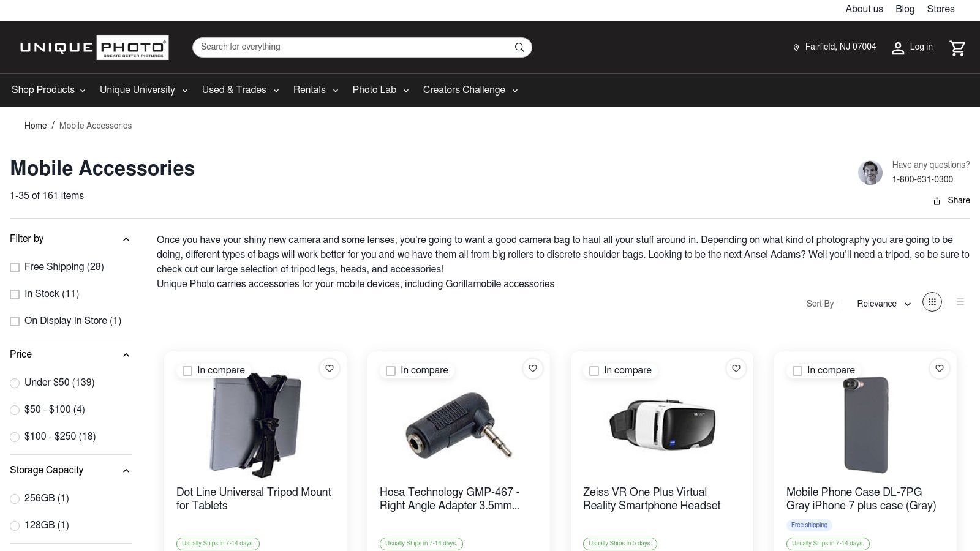The image size is (980, 551).
Task: Switch to list view layout
Action: 960,302
